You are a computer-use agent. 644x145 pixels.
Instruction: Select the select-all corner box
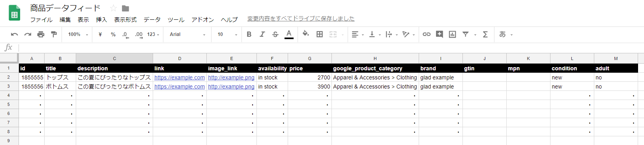pos(9,58)
